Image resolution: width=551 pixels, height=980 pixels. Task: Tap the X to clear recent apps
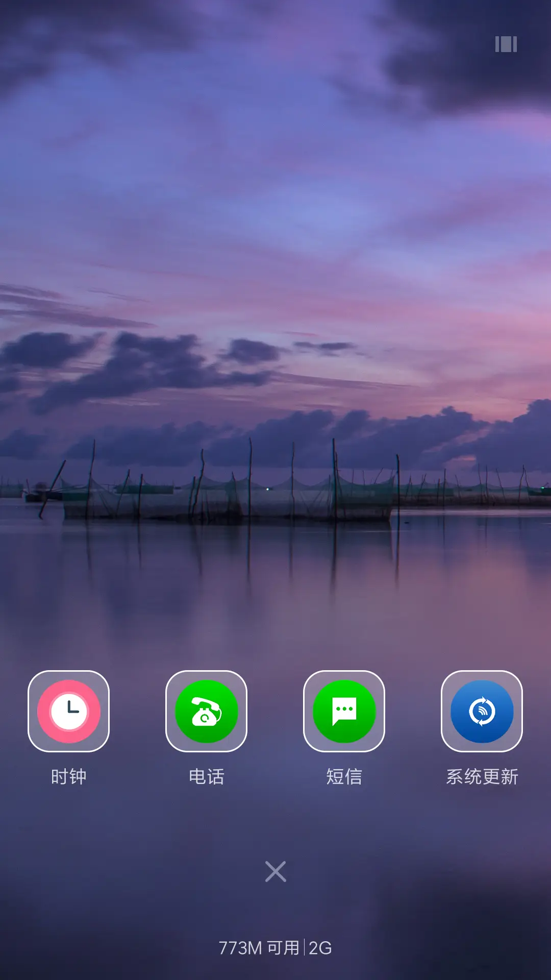pyautogui.click(x=275, y=871)
